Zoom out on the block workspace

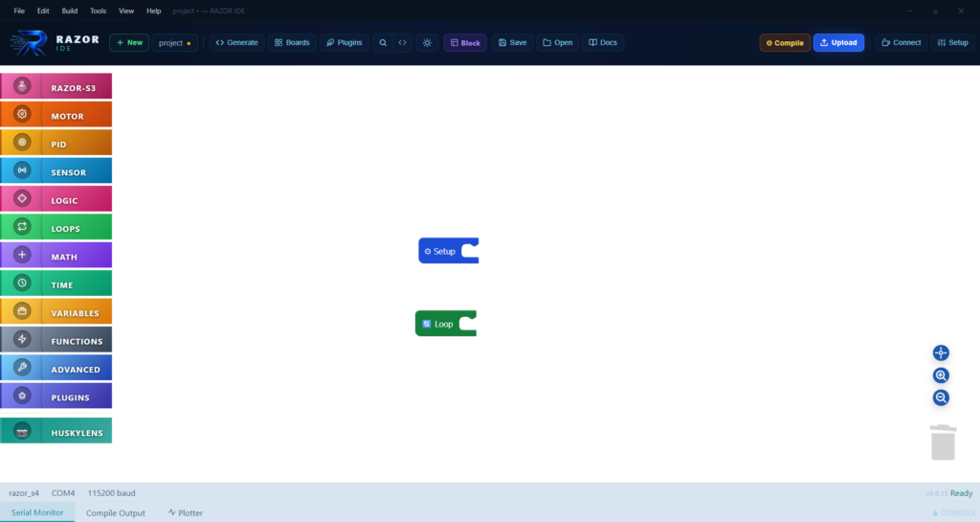point(941,397)
